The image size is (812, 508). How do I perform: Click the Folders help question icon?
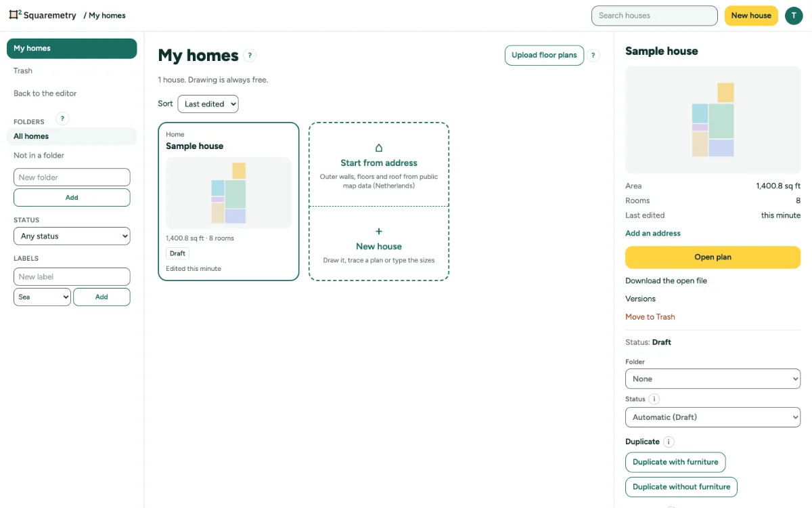pos(62,119)
